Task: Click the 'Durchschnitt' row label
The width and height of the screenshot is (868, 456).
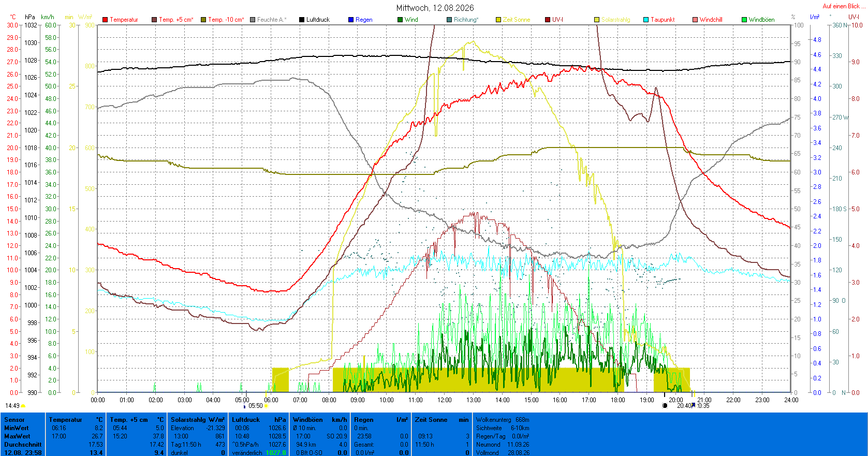Action: click(23, 445)
